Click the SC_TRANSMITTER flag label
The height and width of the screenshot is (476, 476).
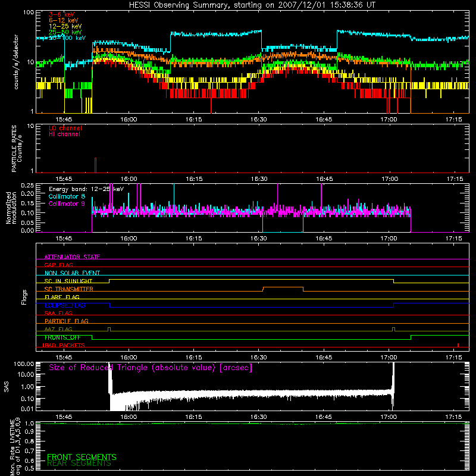[x=69, y=289]
